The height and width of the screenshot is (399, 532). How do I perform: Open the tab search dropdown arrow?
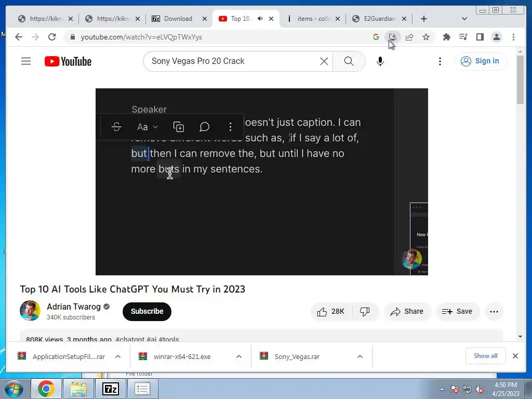[x=464, y=19]
